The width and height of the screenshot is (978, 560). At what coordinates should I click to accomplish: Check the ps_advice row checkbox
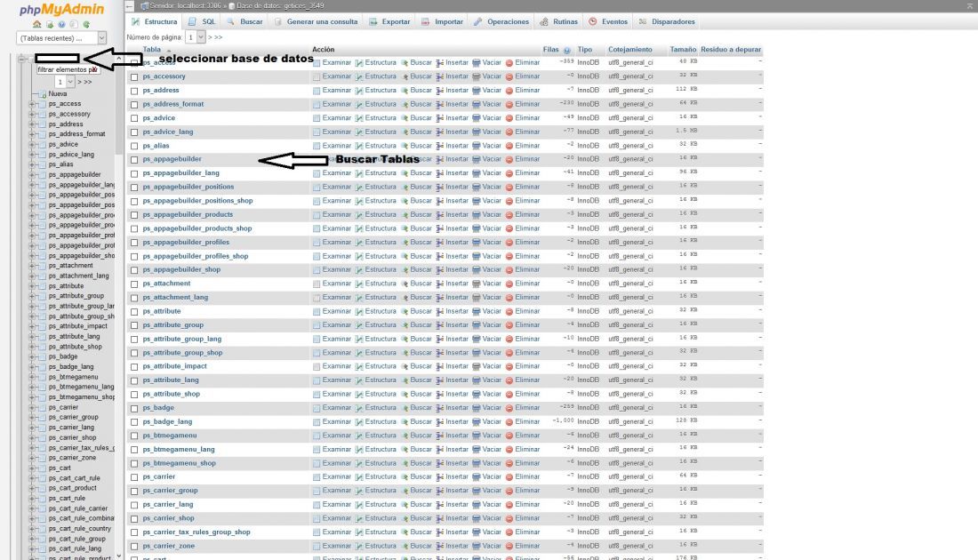(134, 118)
